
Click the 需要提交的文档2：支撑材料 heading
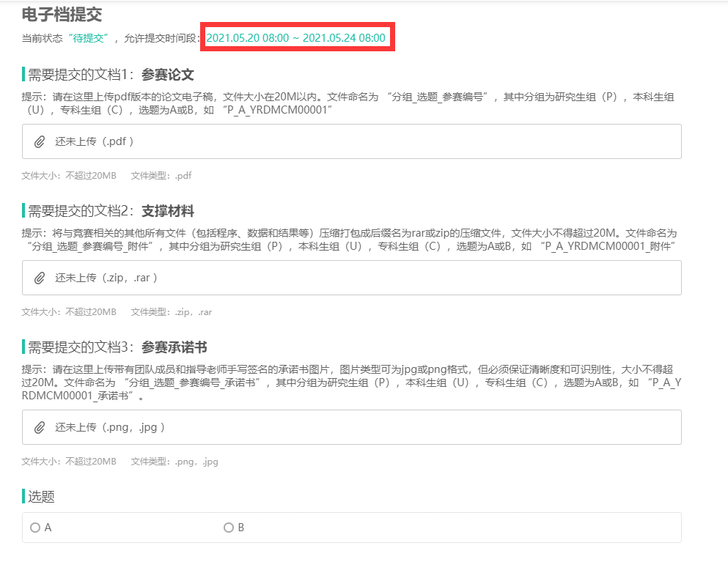111,211
